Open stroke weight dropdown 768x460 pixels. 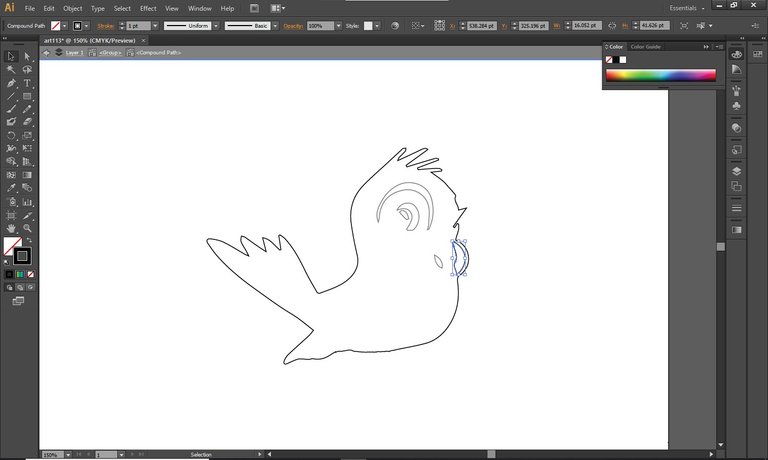point(155,26)
